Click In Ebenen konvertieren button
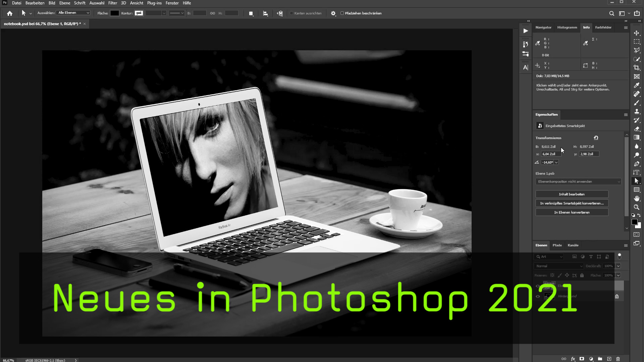644x362 pixels. [x=572, y=213]
